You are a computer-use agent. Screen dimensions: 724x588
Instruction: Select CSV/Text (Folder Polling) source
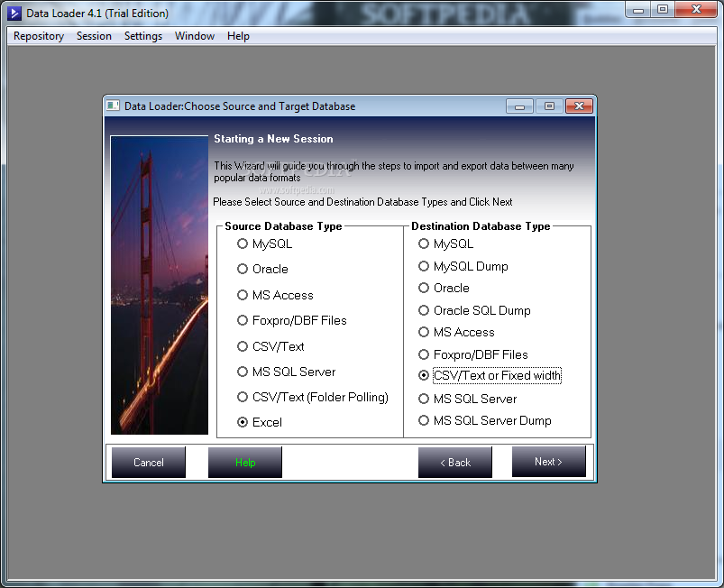[313, 397]
